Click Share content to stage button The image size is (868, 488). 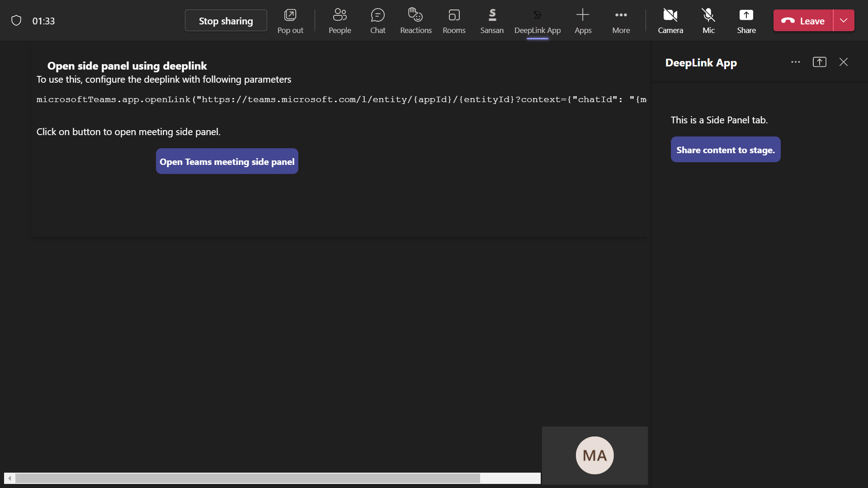coord(725,150)
